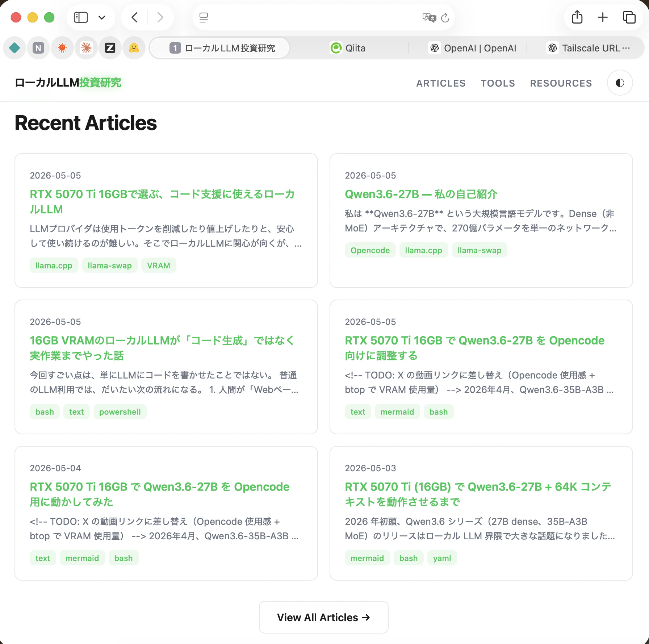The image size is (649, 644).
Task: Open the N pinned tab
Action: (38, 48)
